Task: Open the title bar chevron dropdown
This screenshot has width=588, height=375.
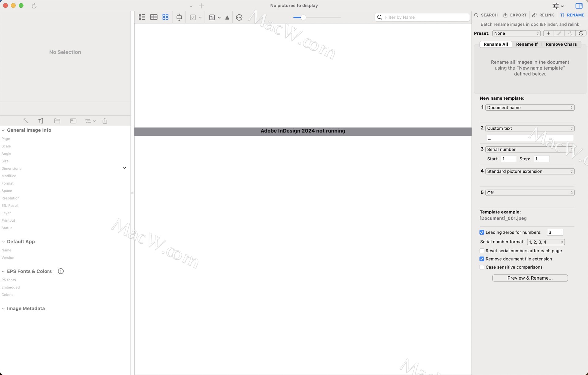Action: click(191, 6)
